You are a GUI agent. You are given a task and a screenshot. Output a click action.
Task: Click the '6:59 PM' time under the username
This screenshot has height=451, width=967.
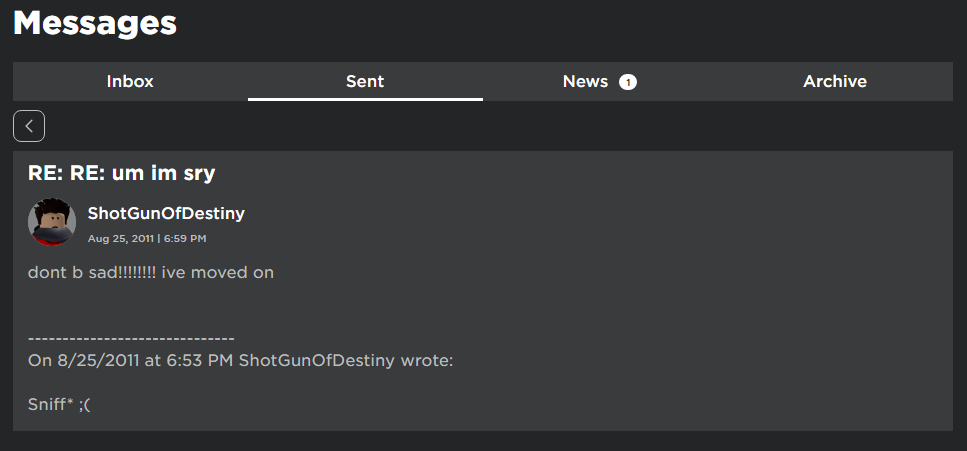click(184, 239)
